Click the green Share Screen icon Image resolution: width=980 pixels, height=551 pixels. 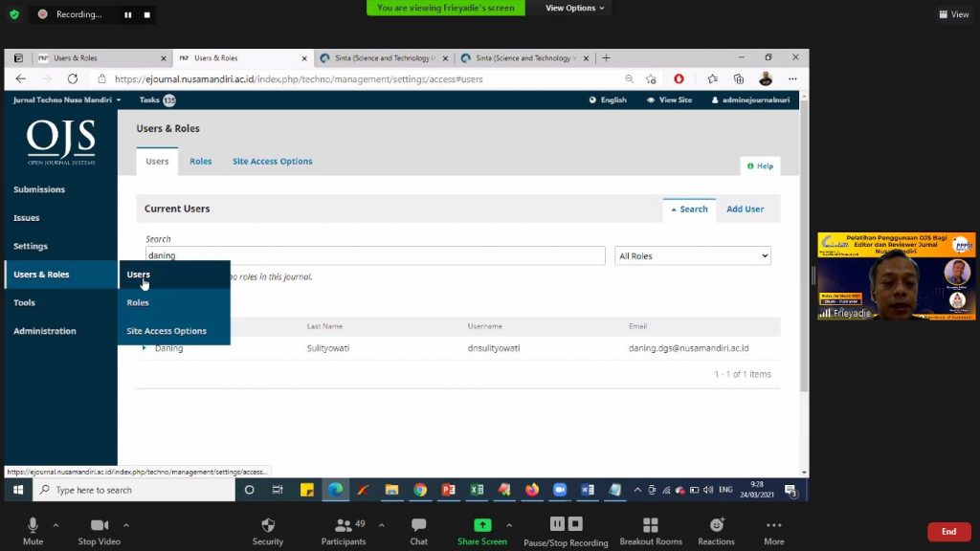click(482, 525)
